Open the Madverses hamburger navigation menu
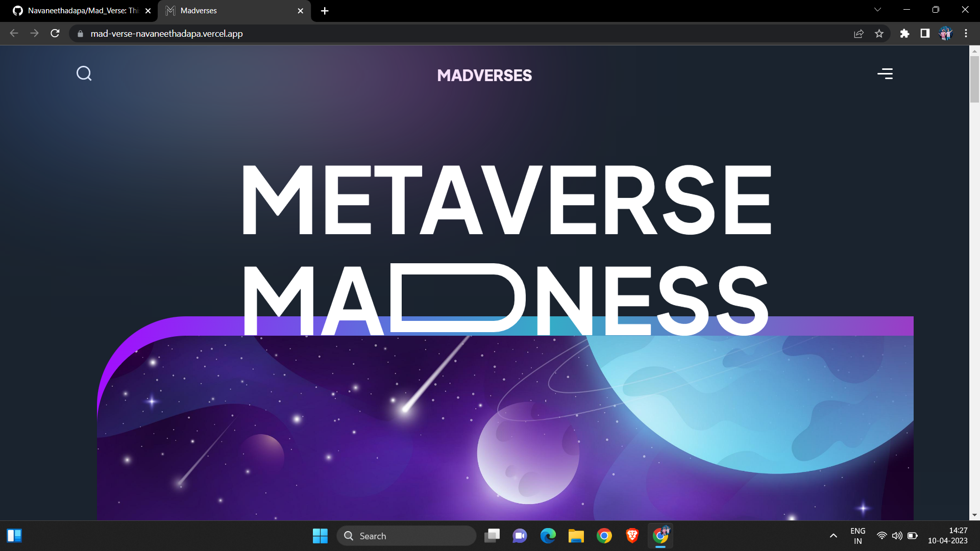 [885, 73]
